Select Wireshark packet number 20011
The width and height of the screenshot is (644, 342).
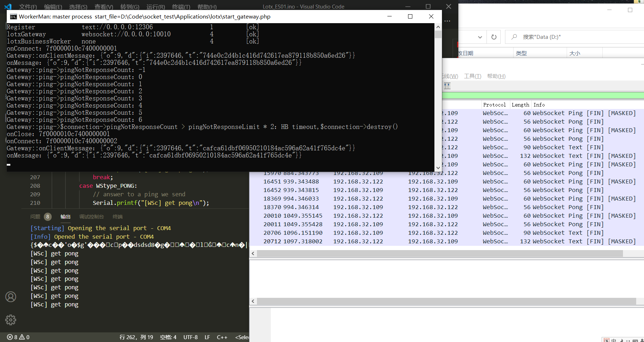pos(447,224)
